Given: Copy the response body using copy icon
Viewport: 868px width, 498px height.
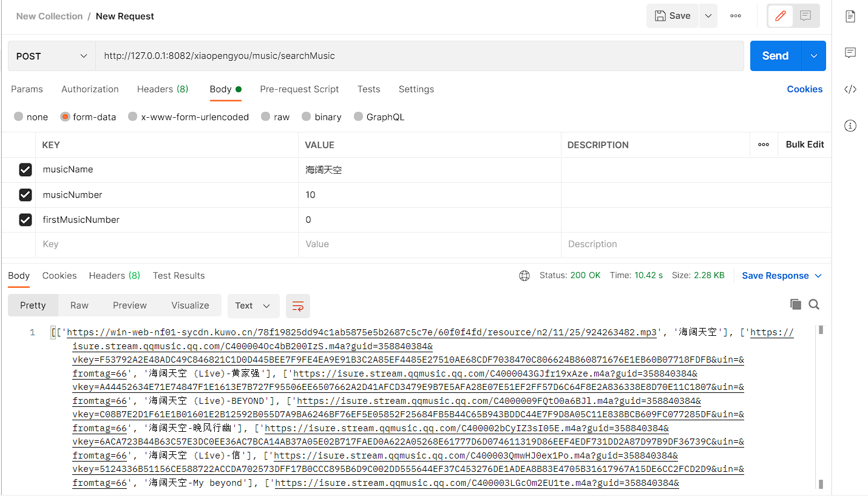Looking at the screenshot, I should click(x=796, y=304).
